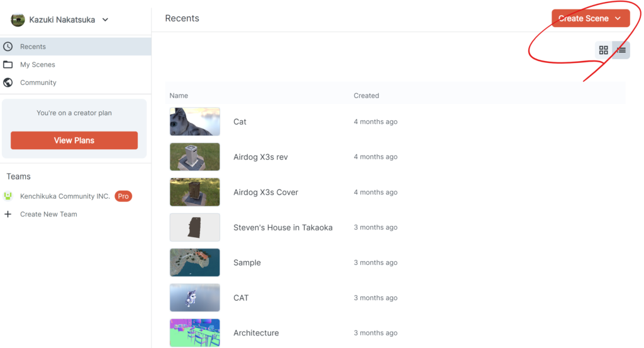Click the Created column header
644x348 pixels.
(367, 96)
